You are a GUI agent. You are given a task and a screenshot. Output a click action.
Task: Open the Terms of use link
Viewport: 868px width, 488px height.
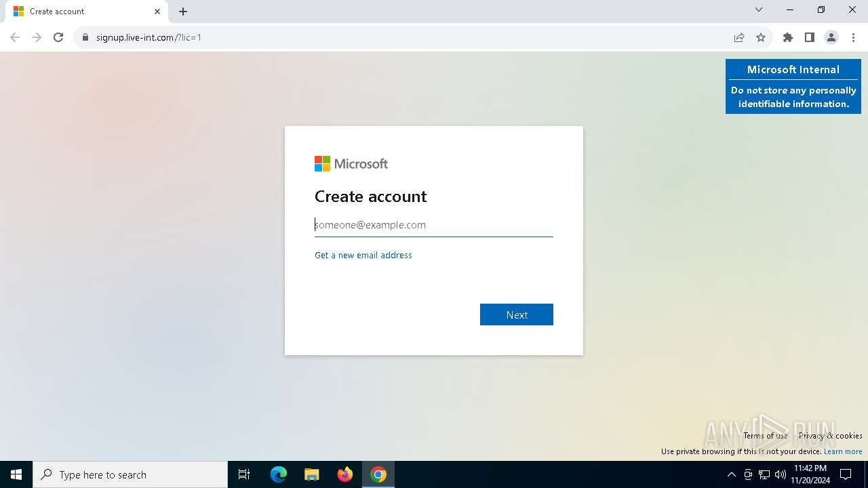766,436
